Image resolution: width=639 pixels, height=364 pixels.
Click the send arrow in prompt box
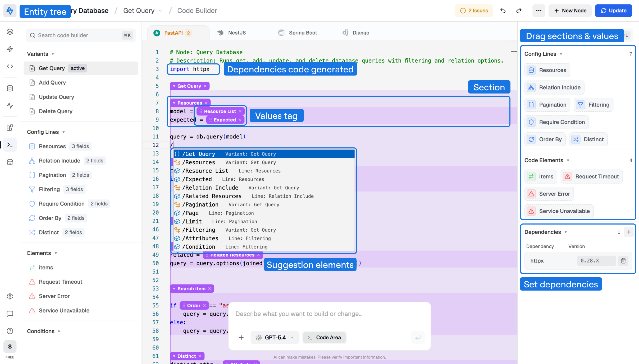coord(418,338)
